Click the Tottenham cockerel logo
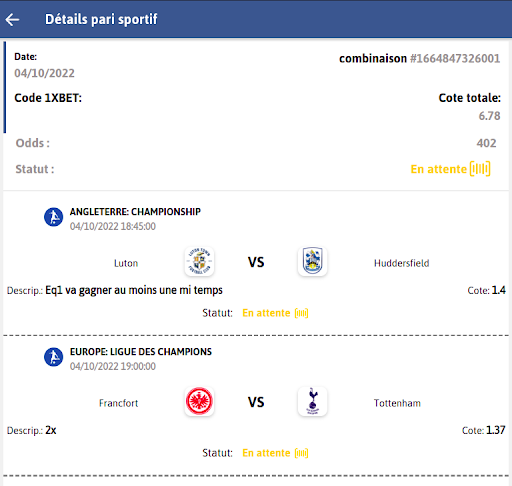The image size is (512, 486). (x=312, y=401)
